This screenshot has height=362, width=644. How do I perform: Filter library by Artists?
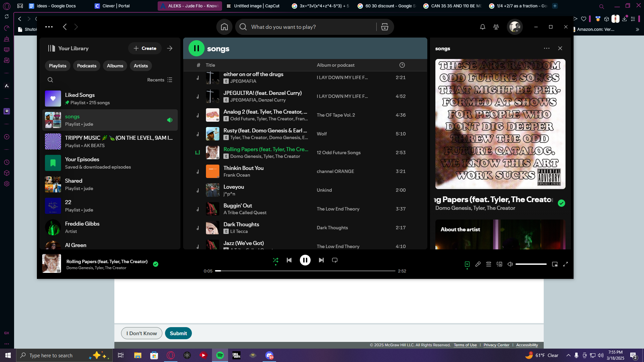[x=141, y=66]
